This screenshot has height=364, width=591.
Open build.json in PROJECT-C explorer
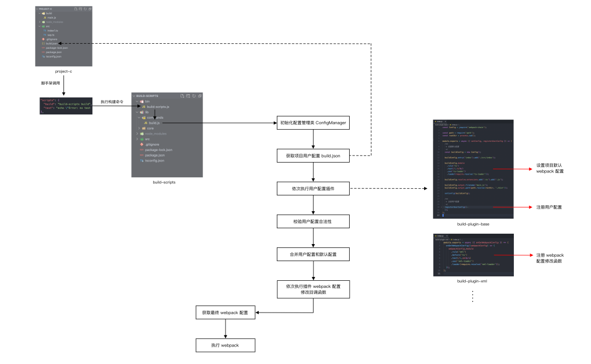point(52,44)
